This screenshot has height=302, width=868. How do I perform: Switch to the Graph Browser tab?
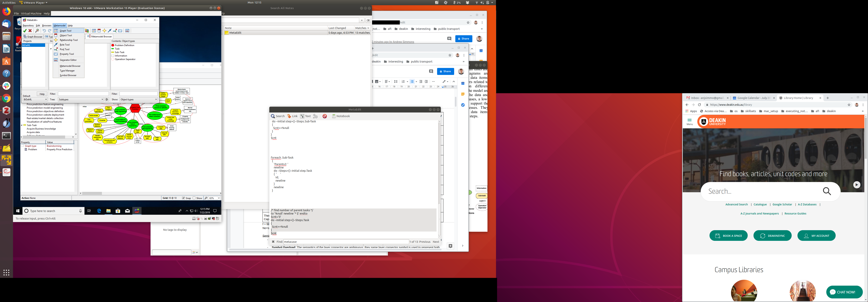click(33, 37)
